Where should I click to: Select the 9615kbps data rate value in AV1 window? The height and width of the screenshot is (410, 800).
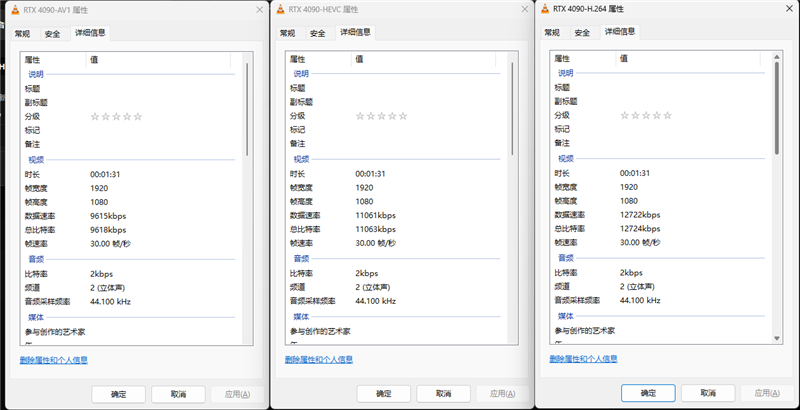click(x=108, y=216)
